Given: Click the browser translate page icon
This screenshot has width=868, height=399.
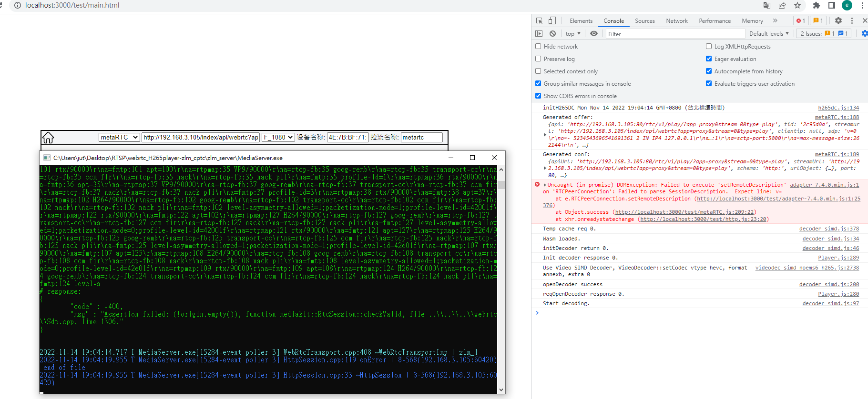Looking at the screenshot, I should [766, 5].
